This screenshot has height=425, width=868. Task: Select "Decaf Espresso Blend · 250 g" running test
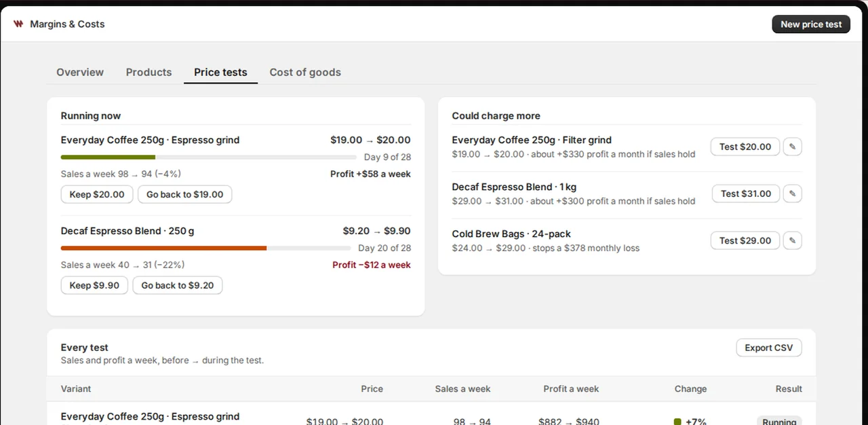pos(127,231)
